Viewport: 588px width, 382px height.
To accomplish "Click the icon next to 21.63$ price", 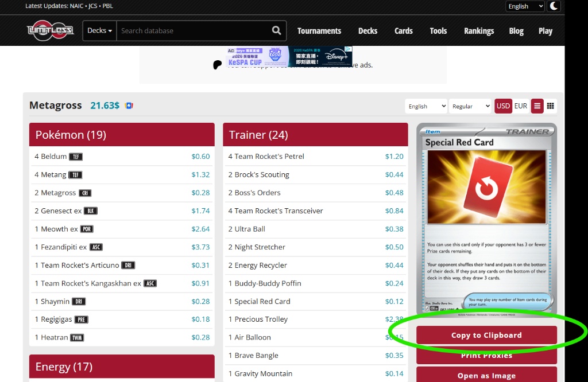I will 129,106.
